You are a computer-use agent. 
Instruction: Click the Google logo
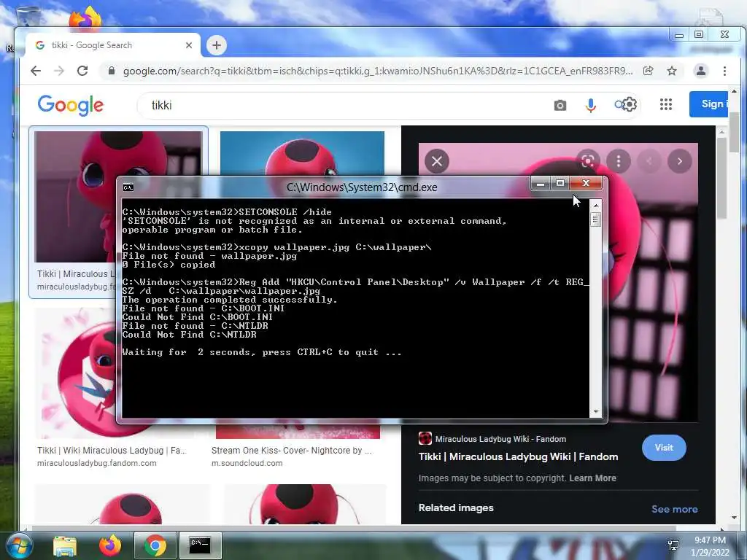click(71, 105)
